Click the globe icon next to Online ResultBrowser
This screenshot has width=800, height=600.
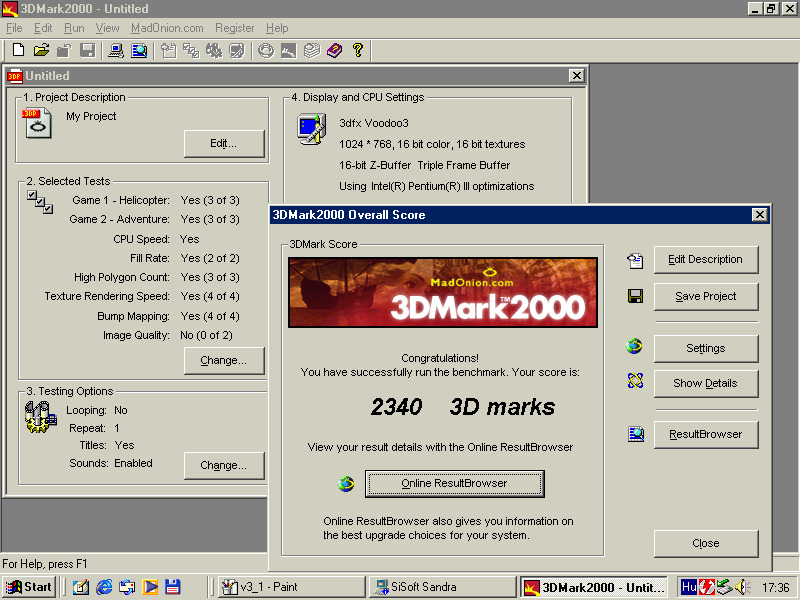tap(346, 483)
